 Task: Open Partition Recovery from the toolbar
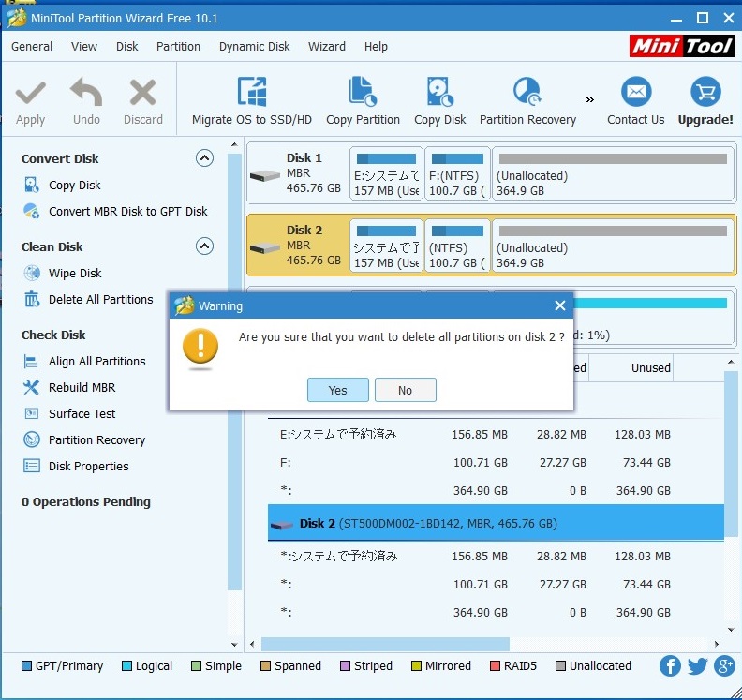pos(527,101)
